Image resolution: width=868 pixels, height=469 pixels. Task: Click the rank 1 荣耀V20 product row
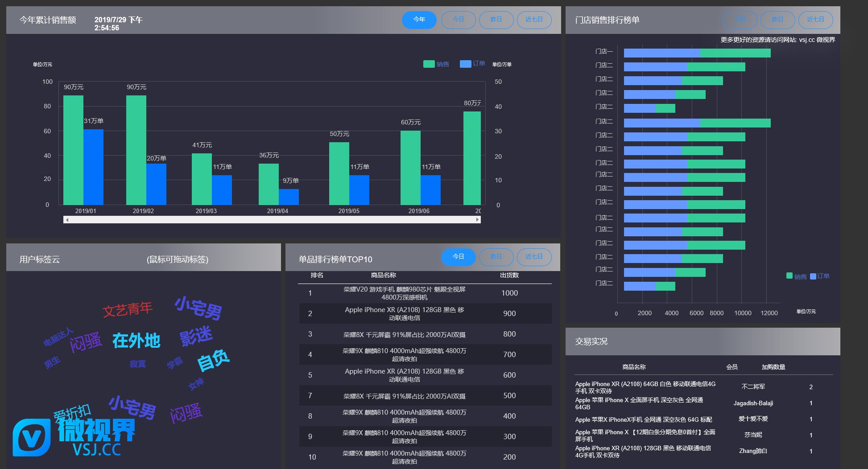(404, 293)
